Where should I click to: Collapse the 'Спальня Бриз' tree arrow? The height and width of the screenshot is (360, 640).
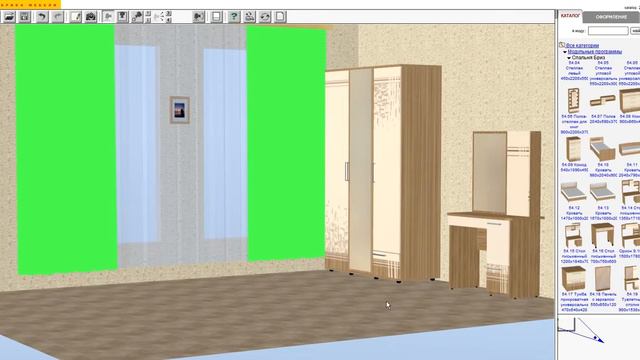point(569,58)
